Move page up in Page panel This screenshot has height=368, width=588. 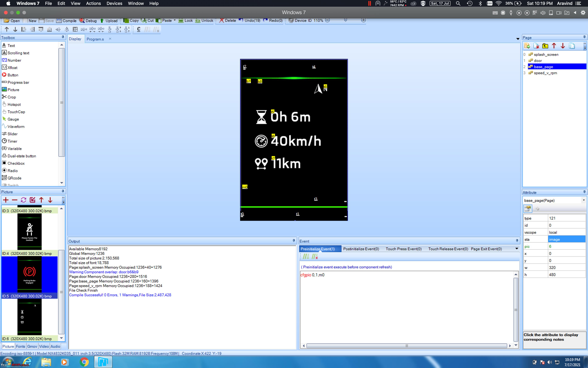pos(554,46)
